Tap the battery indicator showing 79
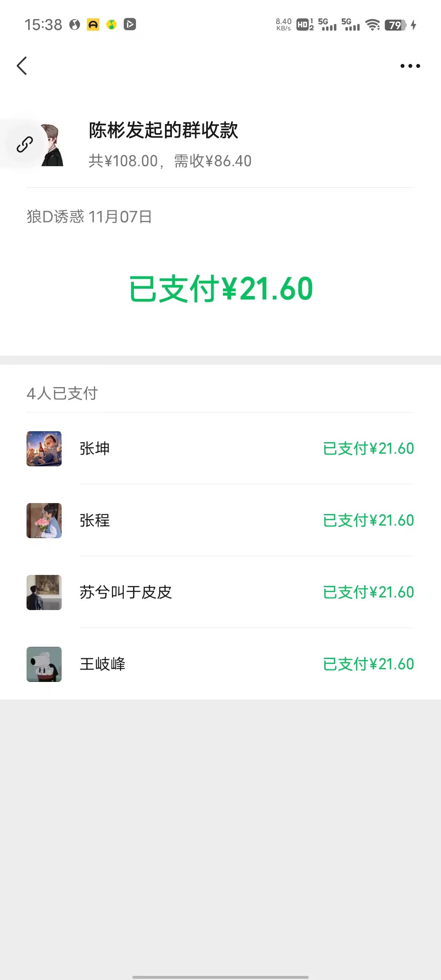The height and width of the screenshot is (980, 441). (x=395, y=25)
